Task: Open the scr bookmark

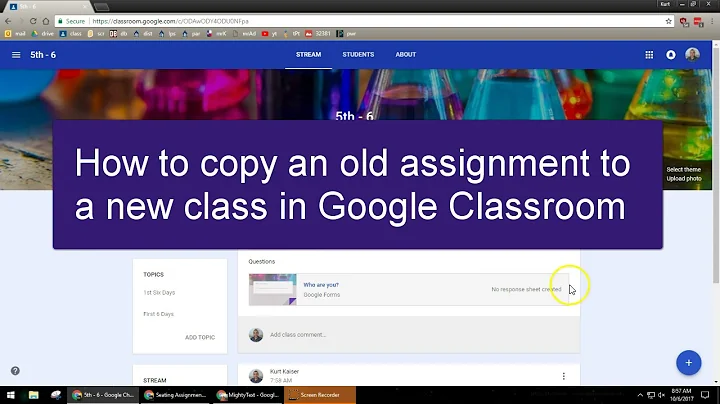Action: tap(96, 34)
